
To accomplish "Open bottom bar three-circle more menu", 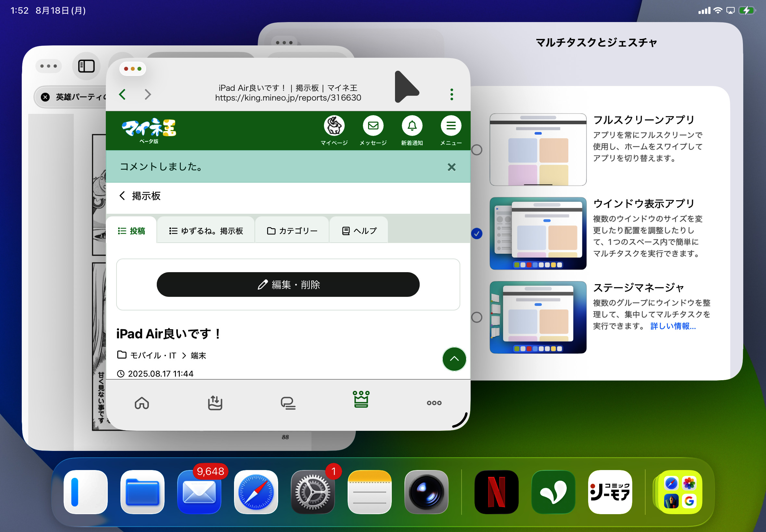I will click(x=434, y=403).
